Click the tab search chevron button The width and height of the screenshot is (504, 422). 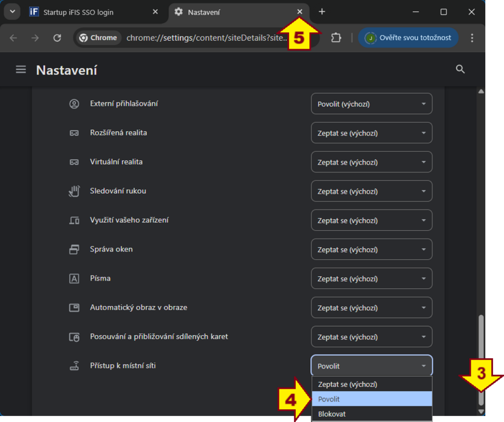pyautogui.click(x=12, y=12)
